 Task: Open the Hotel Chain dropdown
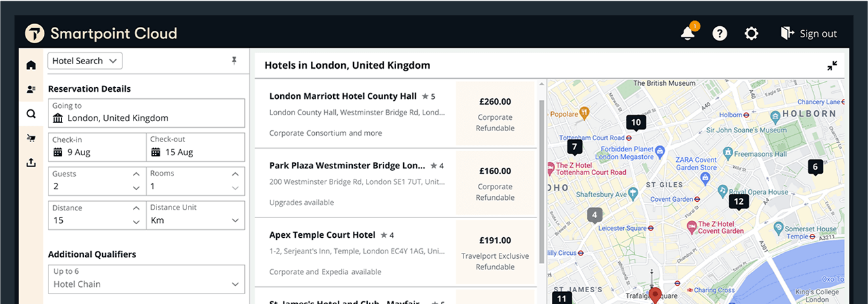147,278
